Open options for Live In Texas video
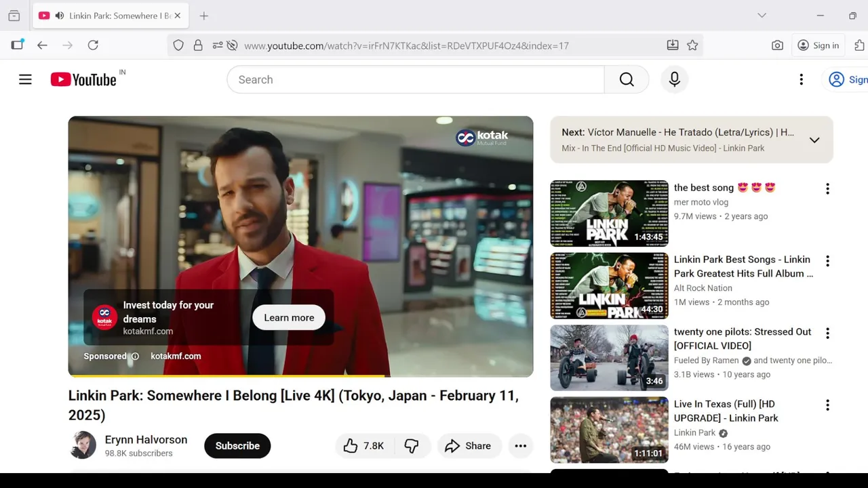This screenshot has height=488, width=868. 827,405
